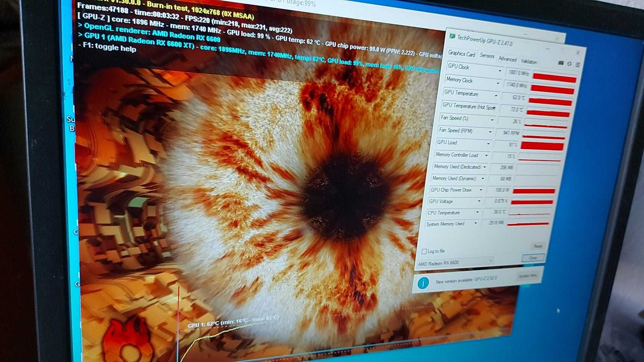The image size is (644, 362).
Task: Click the Memory Clock 1740.0 MHz value
Action: click(516, 85)
